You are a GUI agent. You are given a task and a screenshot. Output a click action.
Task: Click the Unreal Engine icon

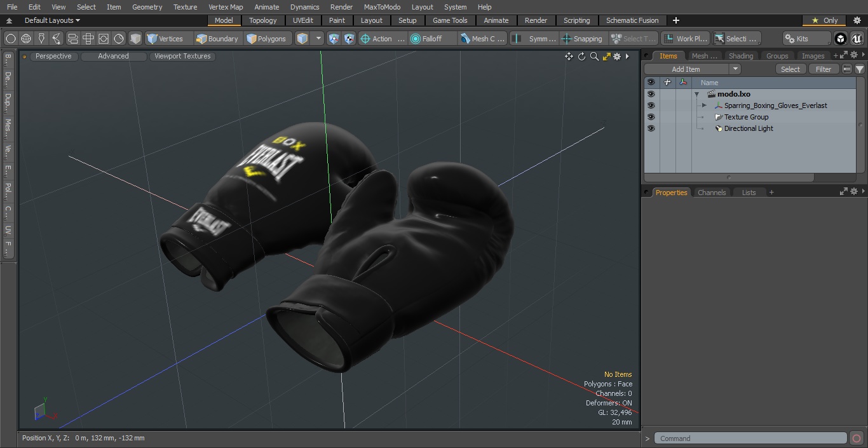[857, 39]
